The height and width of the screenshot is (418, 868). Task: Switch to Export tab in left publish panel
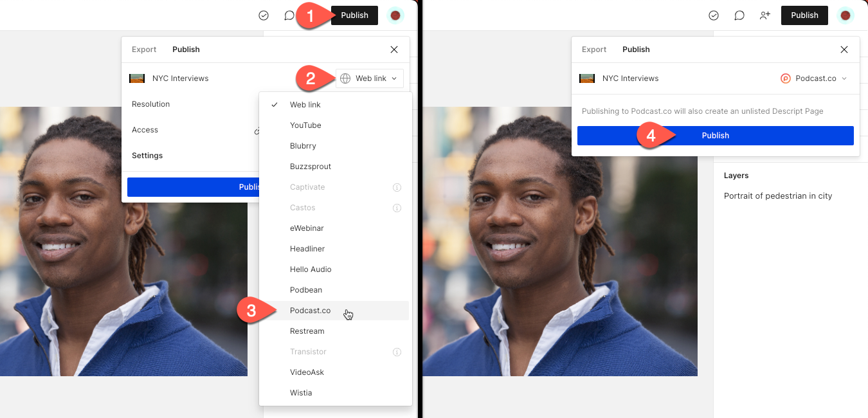pos(144,50)
